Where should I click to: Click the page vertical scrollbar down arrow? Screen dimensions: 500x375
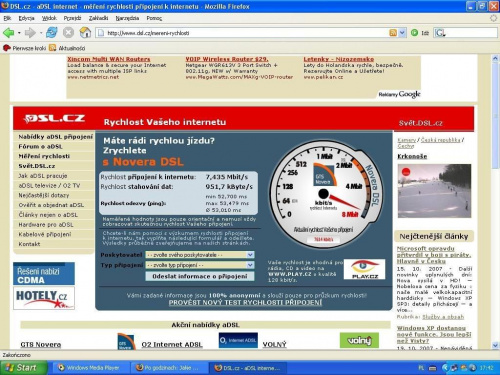coord(495,345)
